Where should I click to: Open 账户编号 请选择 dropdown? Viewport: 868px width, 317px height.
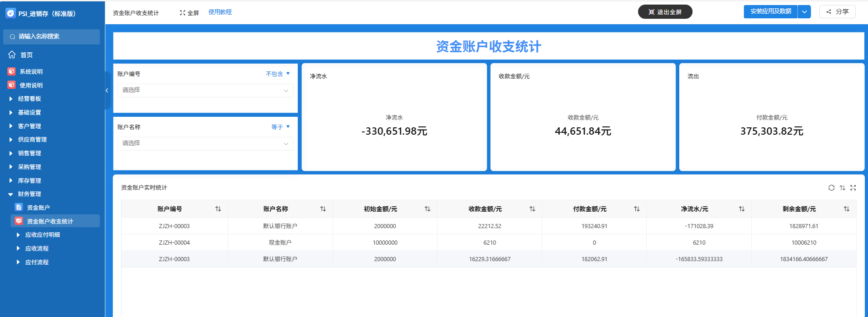pos(205,90)
